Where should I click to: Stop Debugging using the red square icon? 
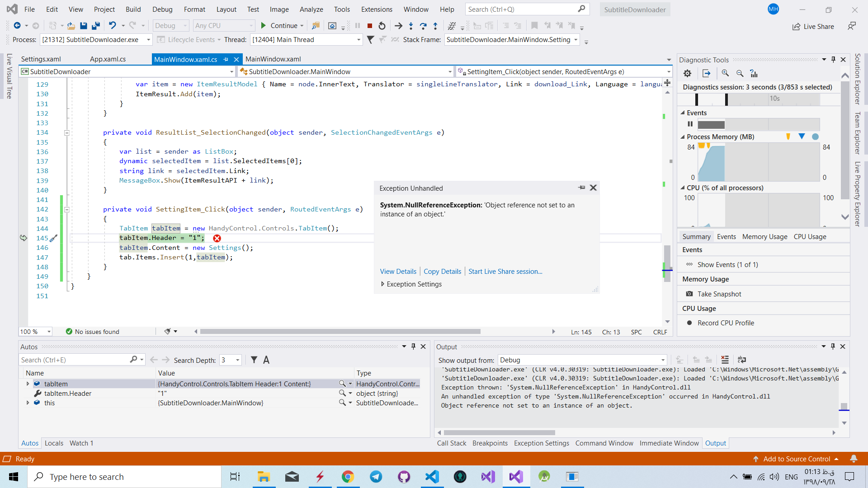tap(369, 26)
